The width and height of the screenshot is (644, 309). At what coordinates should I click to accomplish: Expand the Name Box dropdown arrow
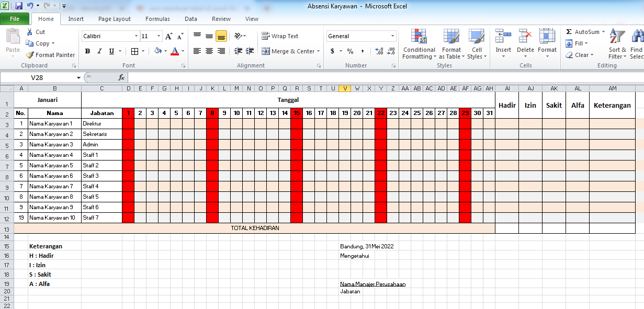pyautogui.click(x=78, y=77)
